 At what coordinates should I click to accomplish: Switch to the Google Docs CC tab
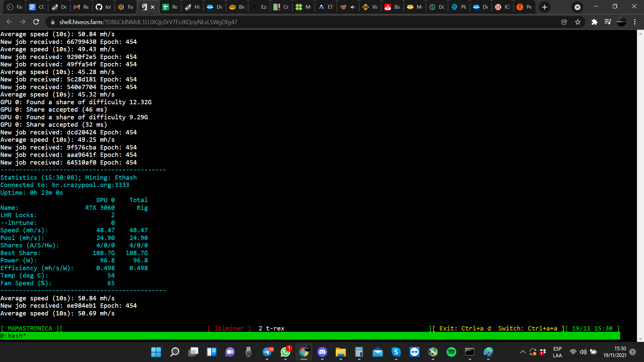[x=37, y=7]
